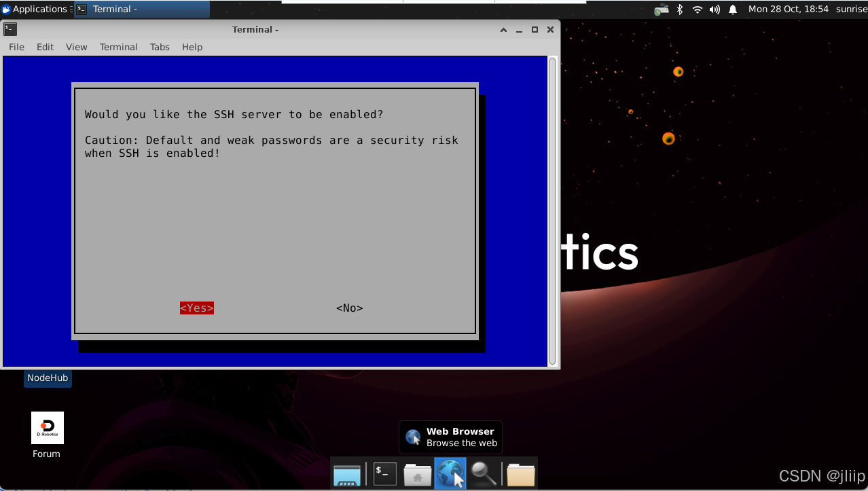The width and height of the screenshot is (868, 491).
Task: Open the View menu in Terminal
Action: [x=77, y=47]
